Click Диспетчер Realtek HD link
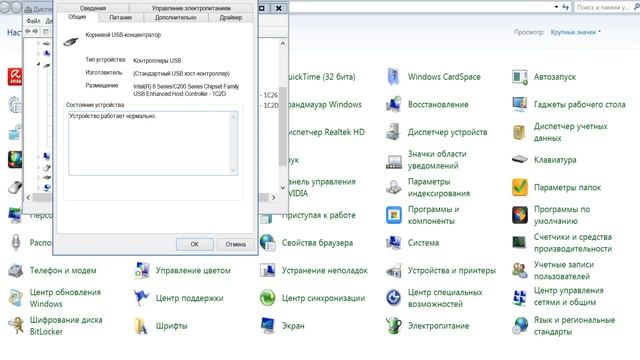Viewport: 640px width, 360px height. [x=325, y=132]
